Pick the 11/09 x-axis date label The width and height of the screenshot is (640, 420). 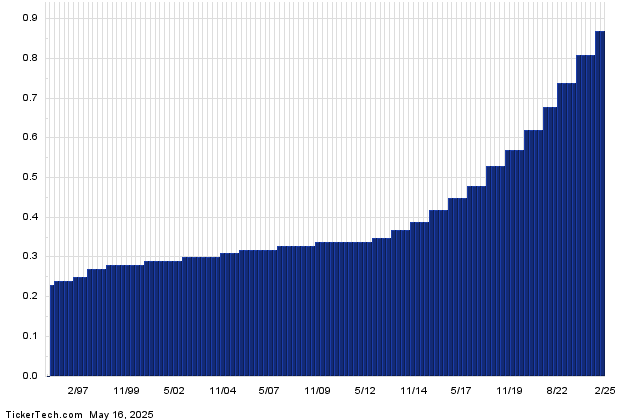[318, 391]
